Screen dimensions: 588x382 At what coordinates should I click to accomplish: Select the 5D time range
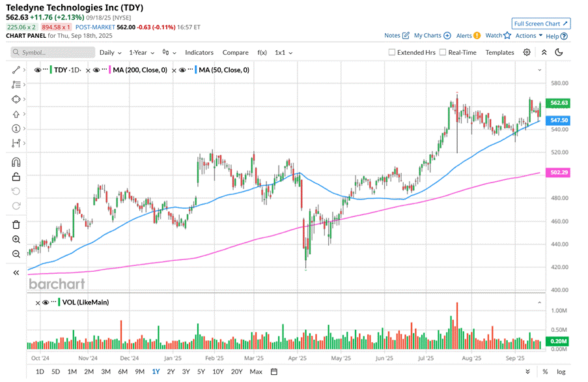55,372
